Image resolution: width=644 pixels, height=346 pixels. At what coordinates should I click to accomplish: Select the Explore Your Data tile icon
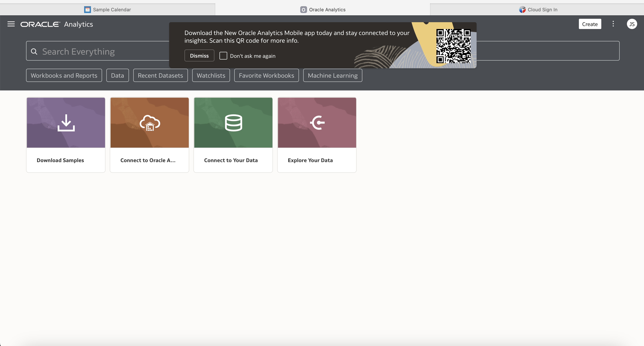pos(316,122)
